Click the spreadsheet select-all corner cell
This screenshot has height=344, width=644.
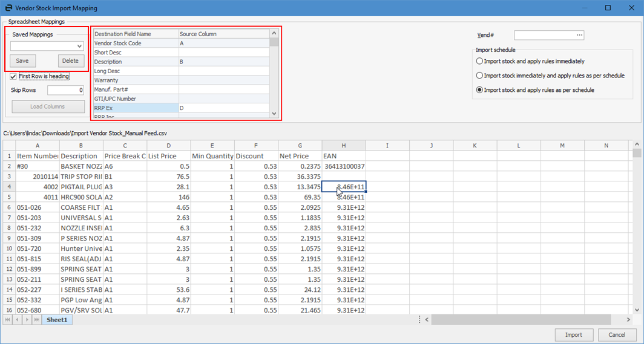[x=9, y=145]
